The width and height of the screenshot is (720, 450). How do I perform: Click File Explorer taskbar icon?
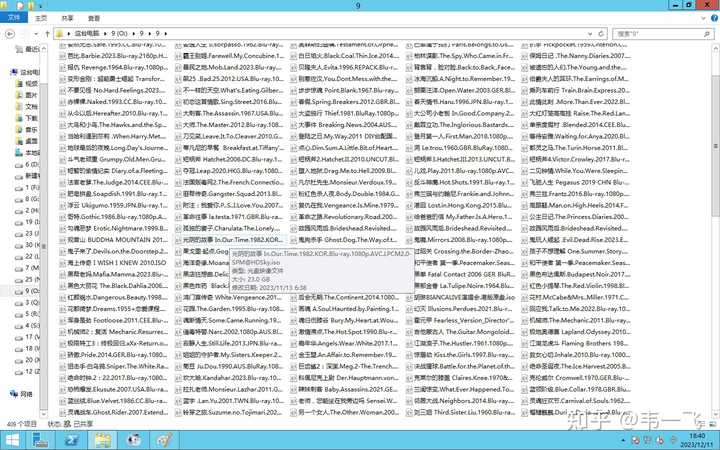point(103,440)
